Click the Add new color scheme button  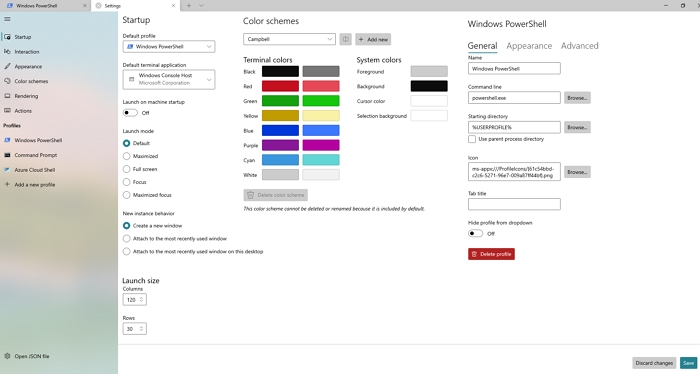pos(373,39)
